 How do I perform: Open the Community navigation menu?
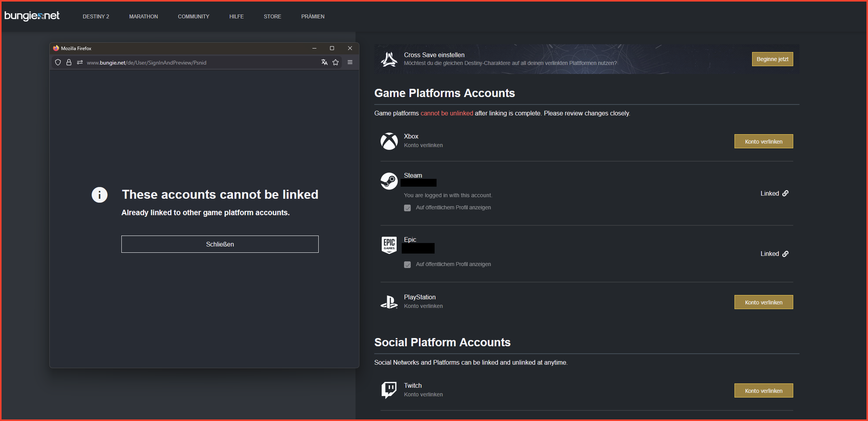click(193, 16)
